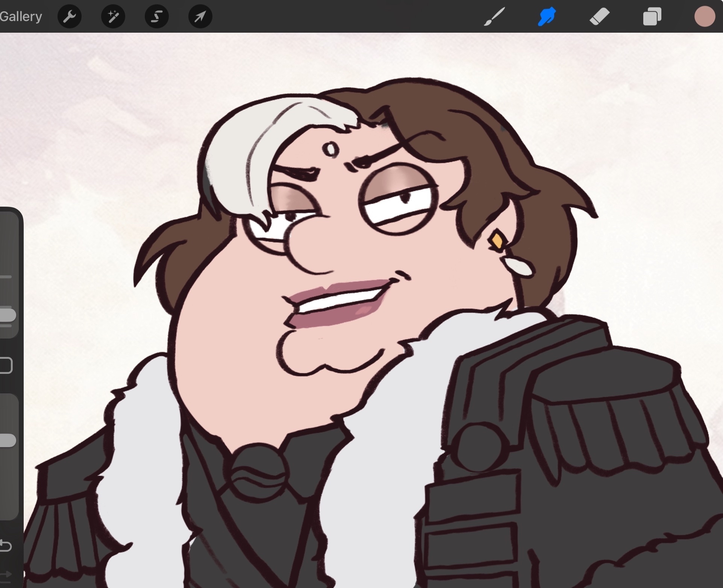Activate the Transform arrow tool
Image resolution: width=723 pixels, height=588 pixels.
[200, 17]
